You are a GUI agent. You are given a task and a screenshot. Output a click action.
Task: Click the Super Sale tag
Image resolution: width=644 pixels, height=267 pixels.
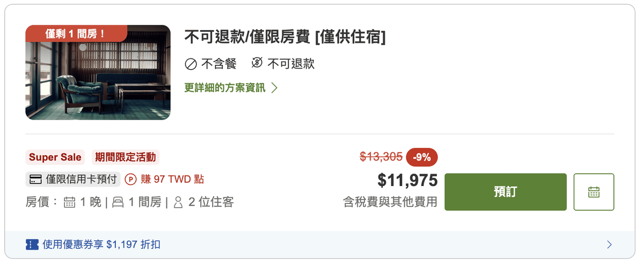(x=55, y=157)
